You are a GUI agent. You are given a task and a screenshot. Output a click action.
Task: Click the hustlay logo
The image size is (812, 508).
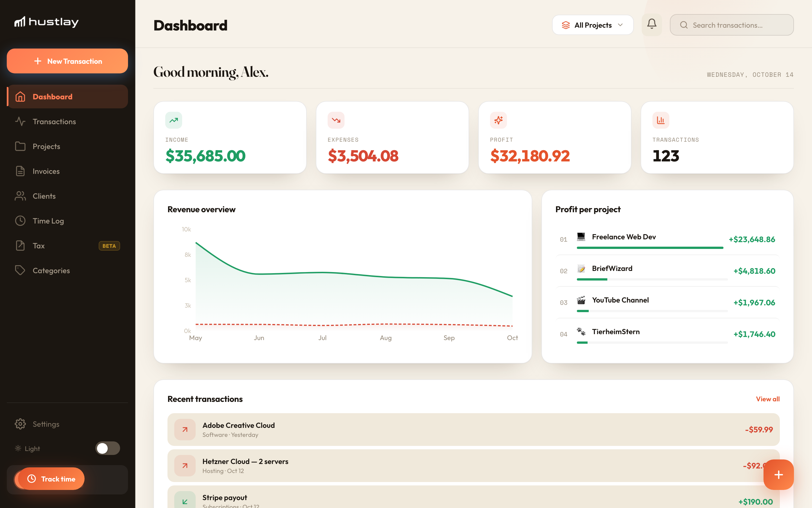46,22
